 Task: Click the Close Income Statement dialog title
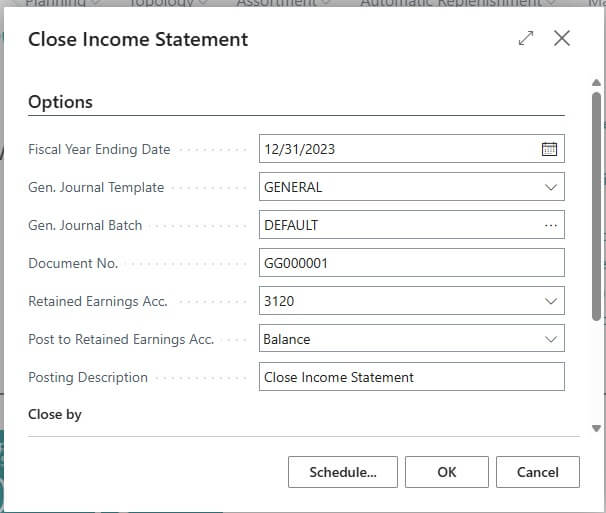pyautogui.click(x=138, y=39)
